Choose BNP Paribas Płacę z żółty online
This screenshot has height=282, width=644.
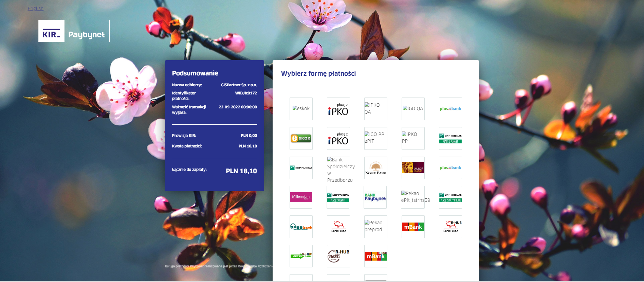pos(450,197)
